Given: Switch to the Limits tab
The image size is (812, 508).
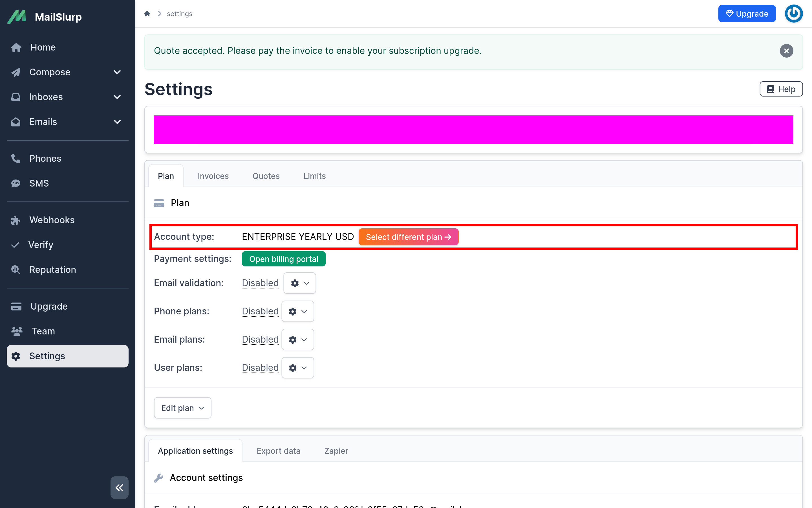Looking at the screenshot, I should click(314, 176).
